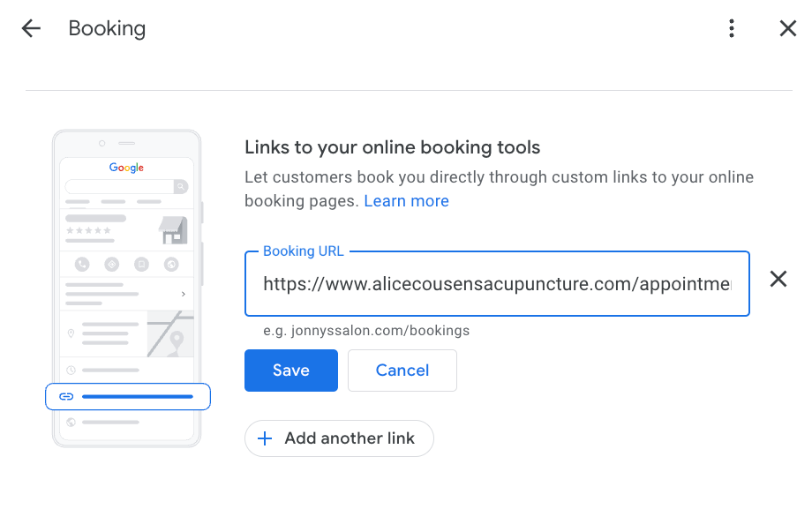Click the location pin icon in preview

coord(71,333)
